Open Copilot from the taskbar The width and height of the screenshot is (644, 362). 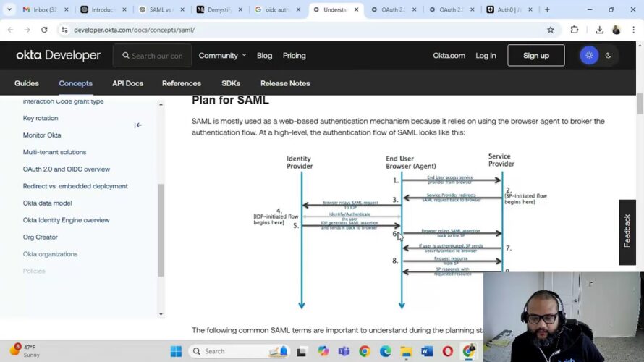point(323,351)
